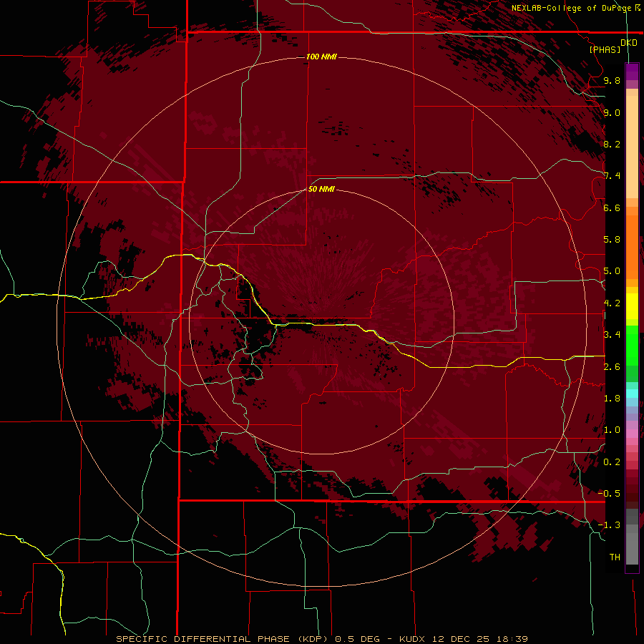Click the 5.0 value on color scale

pos(612,271)
